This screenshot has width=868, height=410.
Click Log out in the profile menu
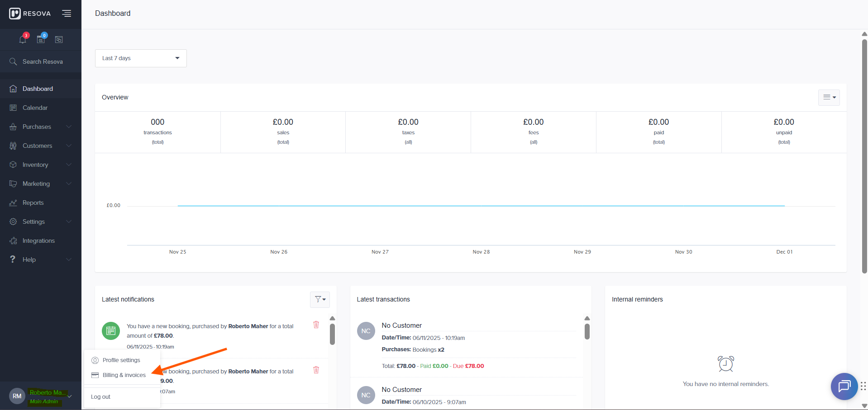point(100,397)
